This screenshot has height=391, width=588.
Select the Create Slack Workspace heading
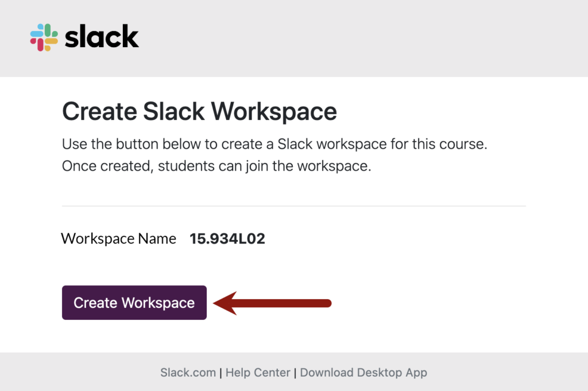pos(199,111)
